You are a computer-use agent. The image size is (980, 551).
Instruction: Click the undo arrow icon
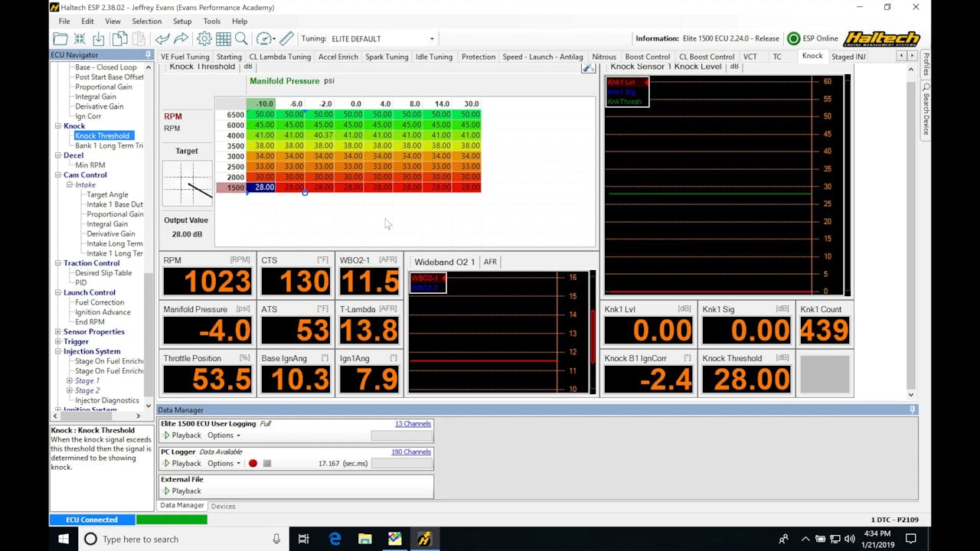click(162, 39)
